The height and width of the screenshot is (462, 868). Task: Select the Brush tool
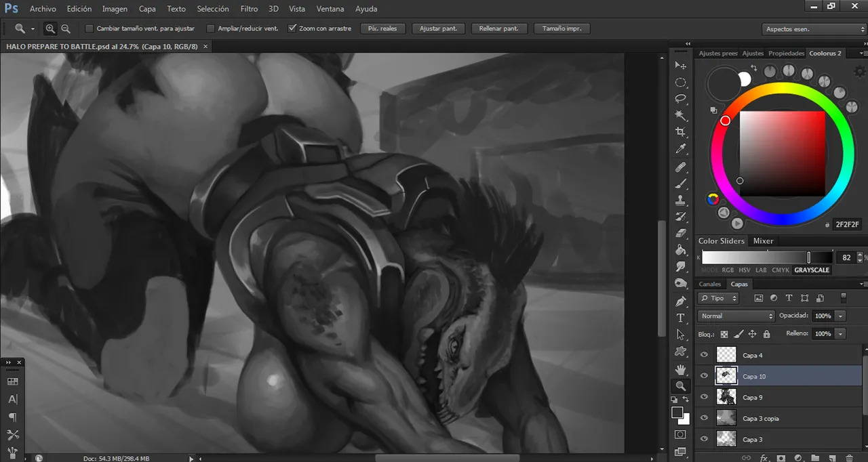coord(681,184)
